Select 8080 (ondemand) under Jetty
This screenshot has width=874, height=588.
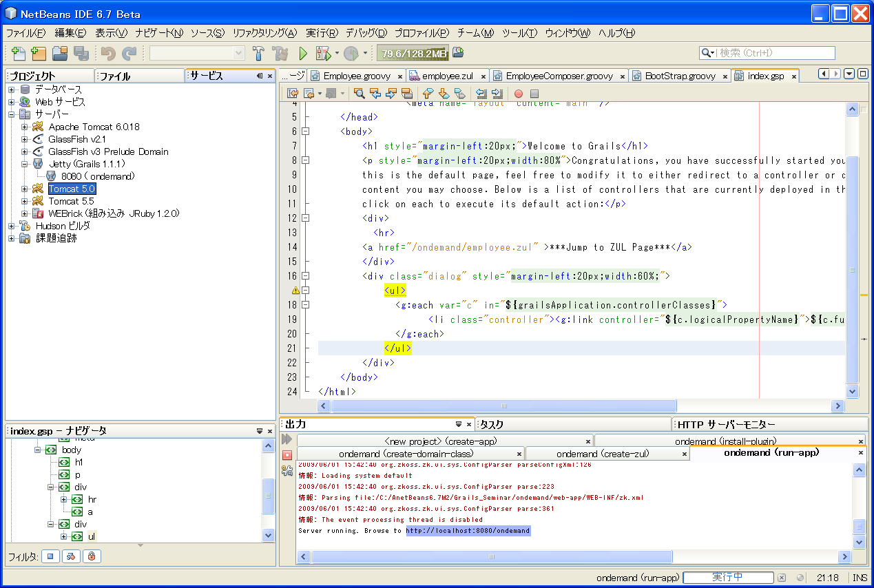[98, 176]
